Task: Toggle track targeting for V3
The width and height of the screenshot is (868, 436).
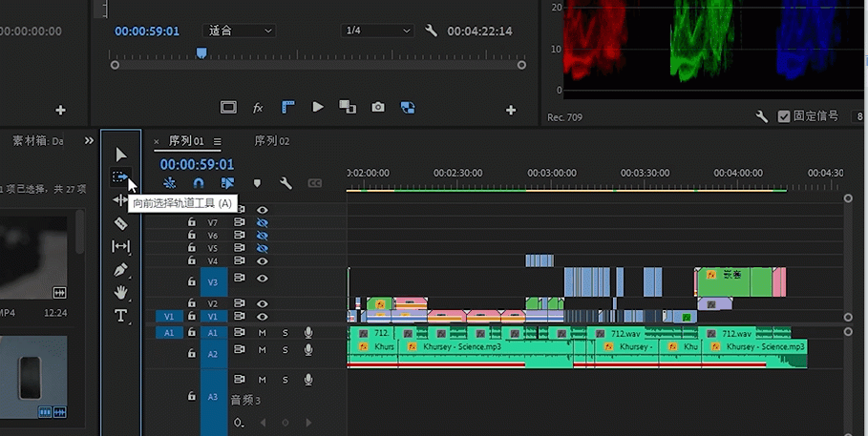Action: click(213, 281)
